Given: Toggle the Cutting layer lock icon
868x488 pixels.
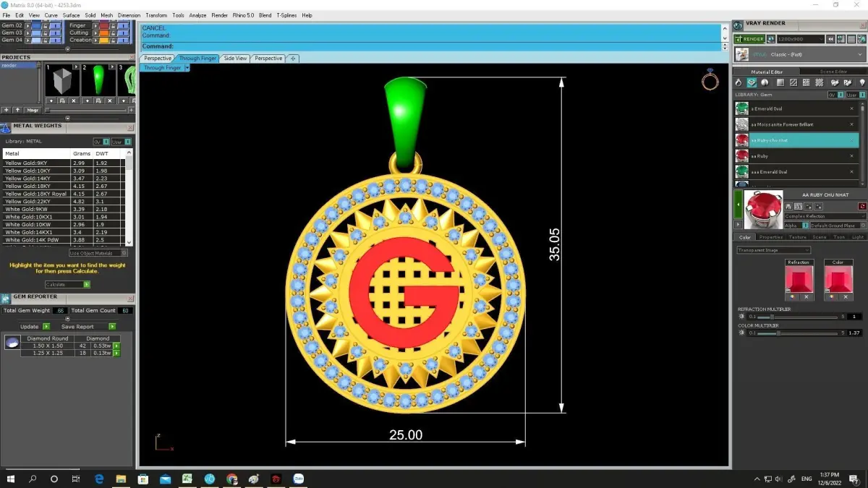Looking at the screenshot, I should [x=114, y=33].
